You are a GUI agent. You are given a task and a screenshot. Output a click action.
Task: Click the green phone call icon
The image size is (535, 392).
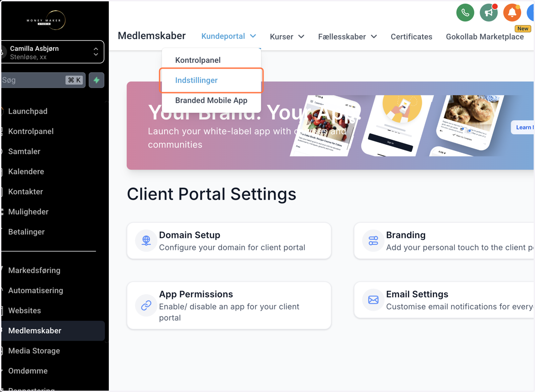[x=465, y=12]
